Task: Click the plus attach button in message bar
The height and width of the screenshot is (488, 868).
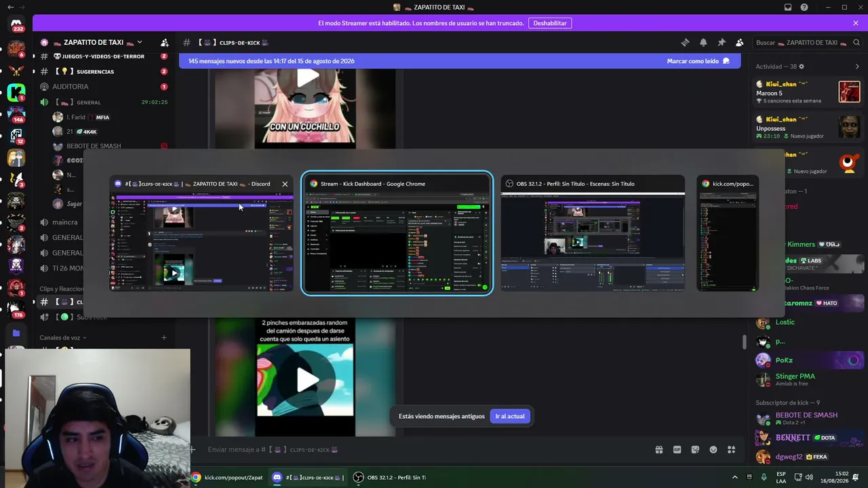Action: (x=193, y=449)
